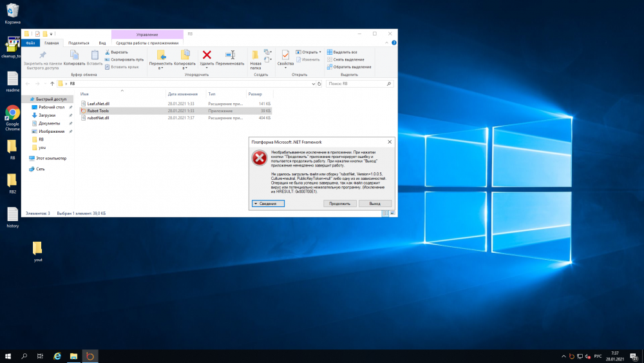Image resolution: width=644 pixels, height=363 pixels.
Task: Click the red Удалить (Delete) icon in ribbon
Action: coord(207,55)
